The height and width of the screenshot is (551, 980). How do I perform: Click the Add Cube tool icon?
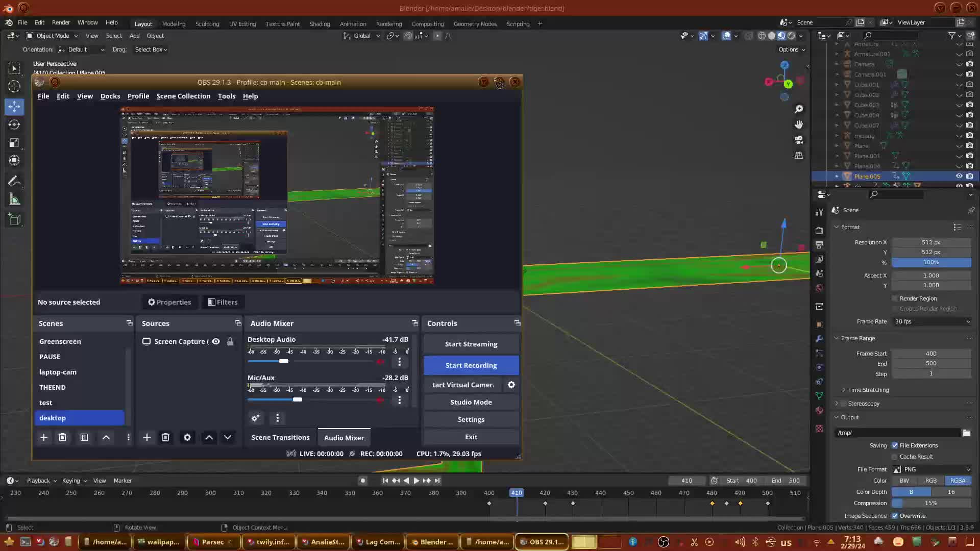point(14,220)
